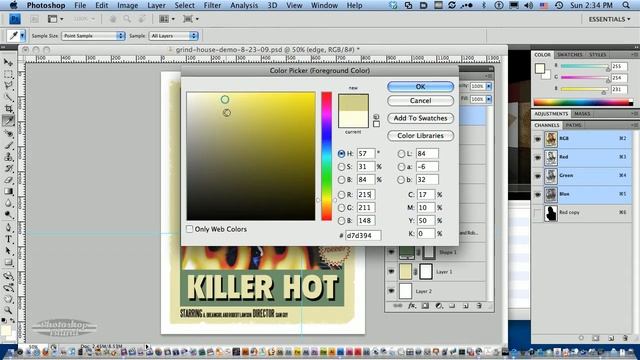Click the new channel icon in Channels panel
640x360 pixels.
pos(611,338)
